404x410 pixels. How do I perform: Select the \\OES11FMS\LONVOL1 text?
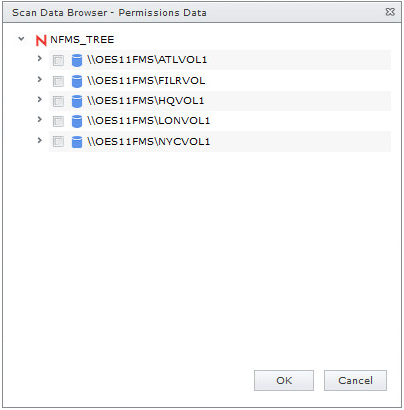click(x=149, y=120)
